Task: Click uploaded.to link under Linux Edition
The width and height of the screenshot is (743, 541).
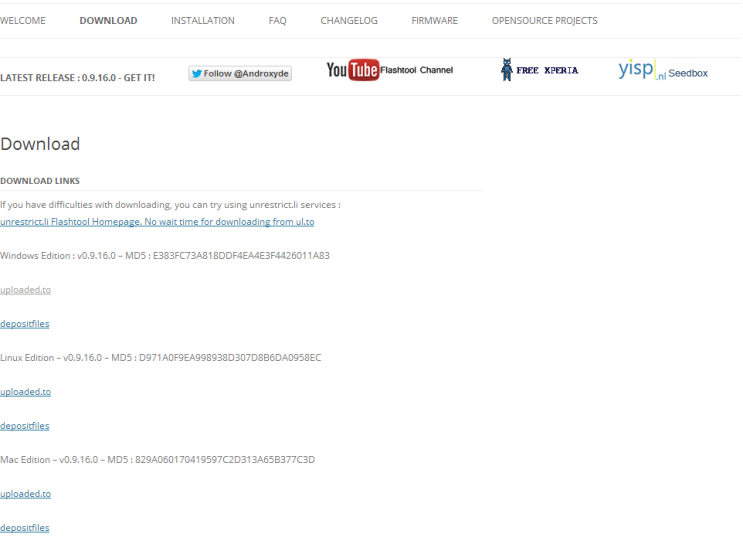Action: pyautogui.click(x=26, y=392)
